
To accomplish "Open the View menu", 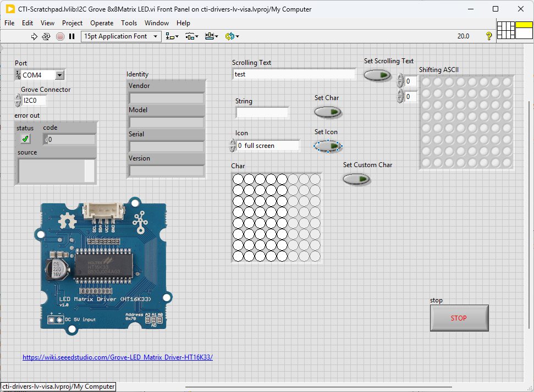I will [x=47, y=23].
